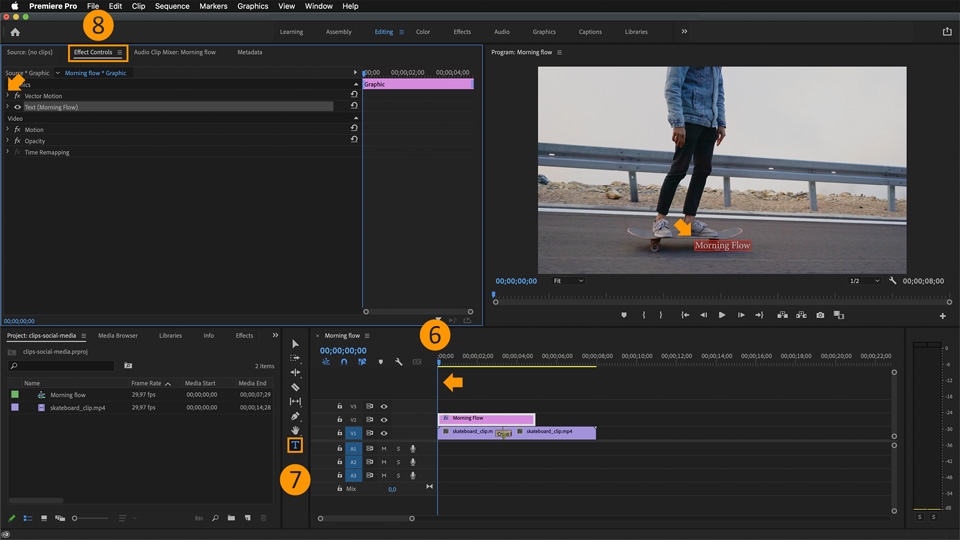Select the Selection arrow tool
The image size is (960, 540).
tap(295, 344)
